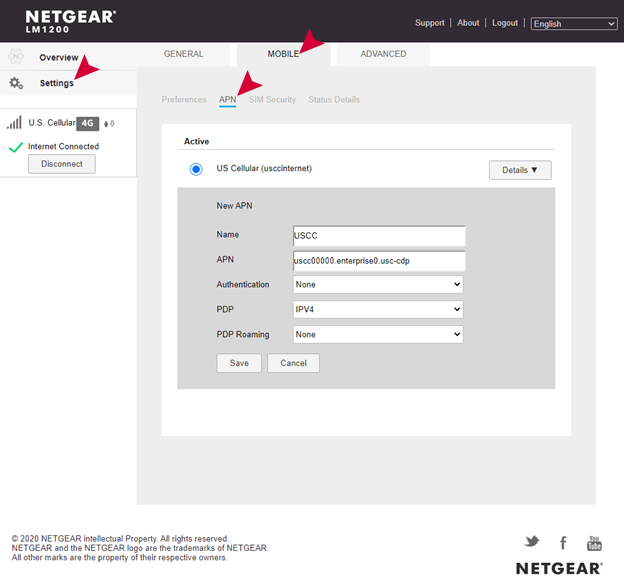Click the U.S. Cellular carrier name
This screenshot has width=624, height=584.
[52, 123]
